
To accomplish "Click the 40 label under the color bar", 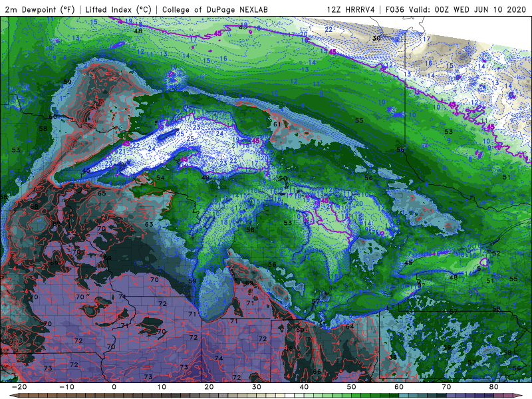I will click(304, 387).
